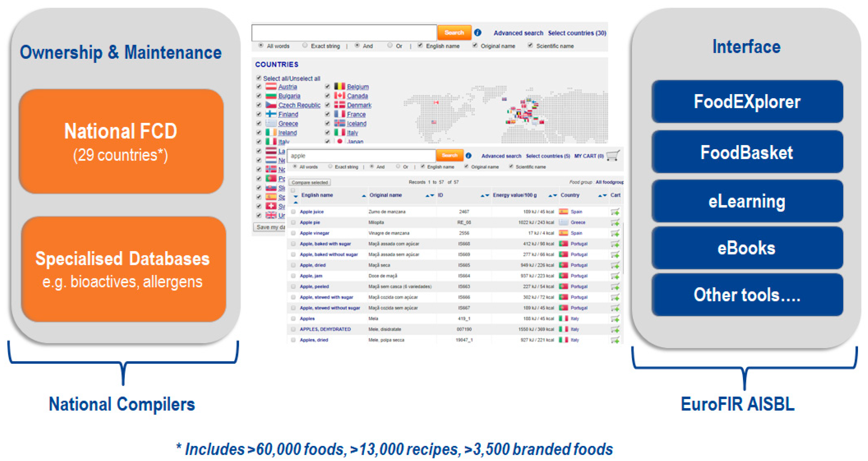Uncheck the Belgium country checkbox
Viewport: 868px width, 461px height.
pos(327,87)
